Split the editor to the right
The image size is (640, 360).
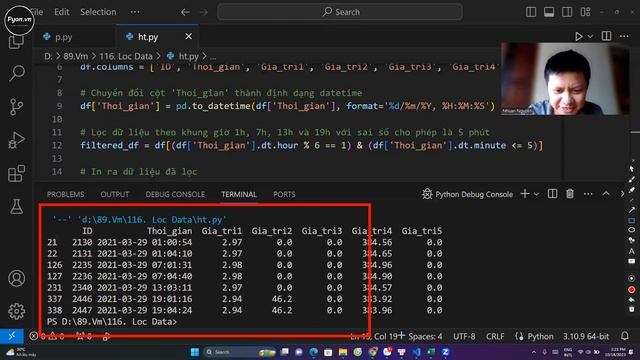(607, 36)
